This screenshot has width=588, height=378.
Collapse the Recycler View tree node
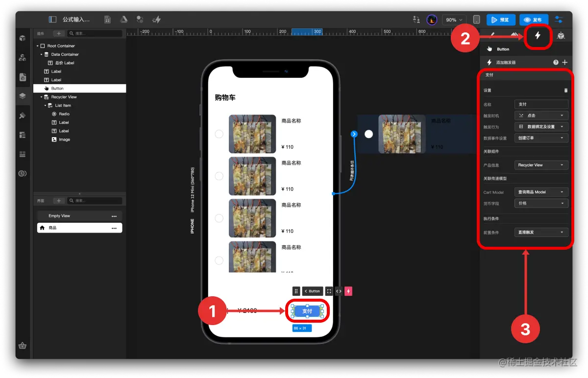(x=42, y=97)
